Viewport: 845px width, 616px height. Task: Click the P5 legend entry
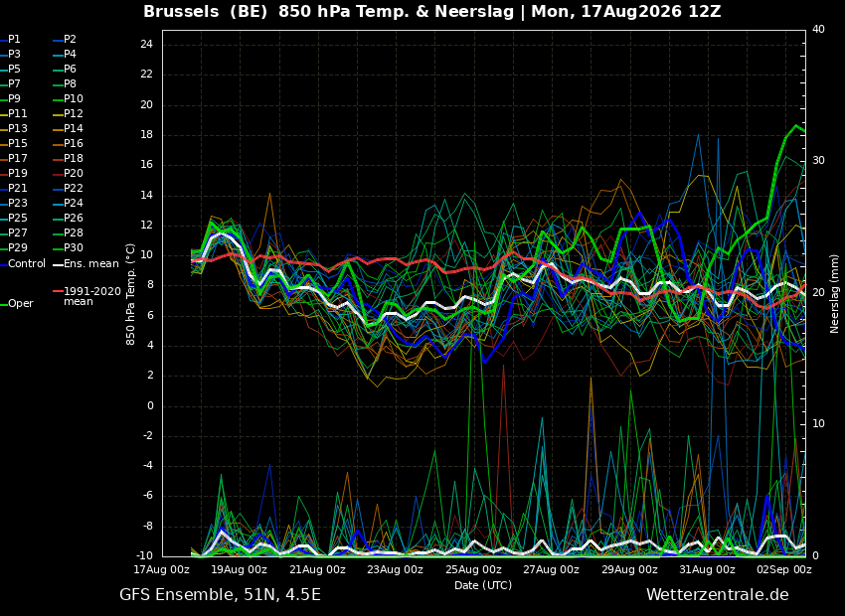[11, 69]
